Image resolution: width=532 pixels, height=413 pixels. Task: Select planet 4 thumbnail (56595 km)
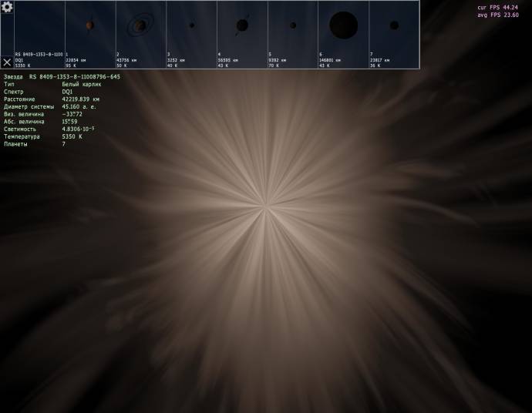[x=242, y=34]
